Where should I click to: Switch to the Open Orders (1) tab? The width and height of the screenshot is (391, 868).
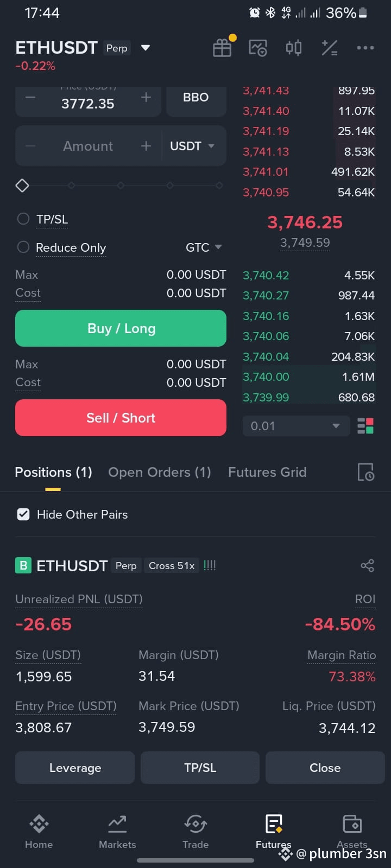click(x=160, y=472)
